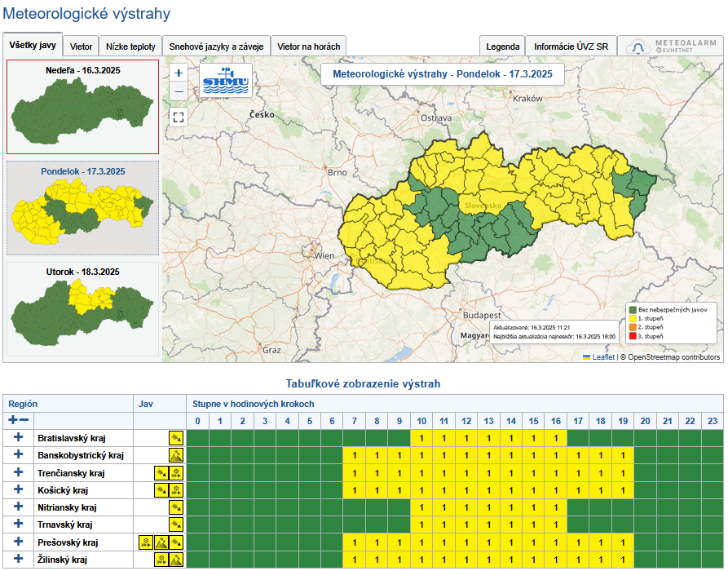Click the snow drift icon for Trenčiansky kraj
Screen dimensions: 728x571
(175, 473)
